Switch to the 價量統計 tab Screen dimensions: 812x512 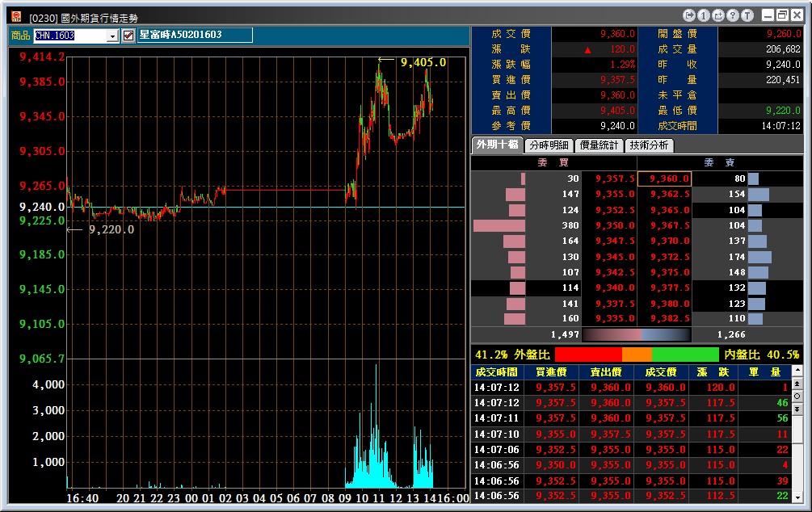[x=598, y=145]
